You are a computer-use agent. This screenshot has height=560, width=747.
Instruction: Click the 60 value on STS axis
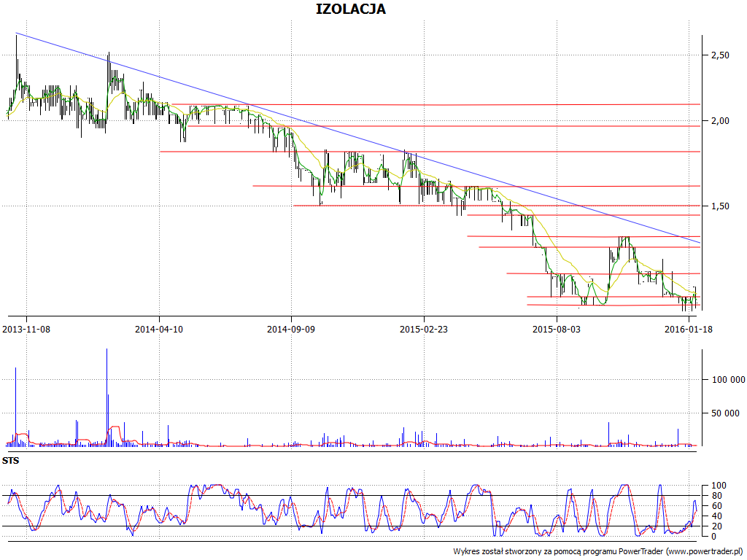pos(716,506)
